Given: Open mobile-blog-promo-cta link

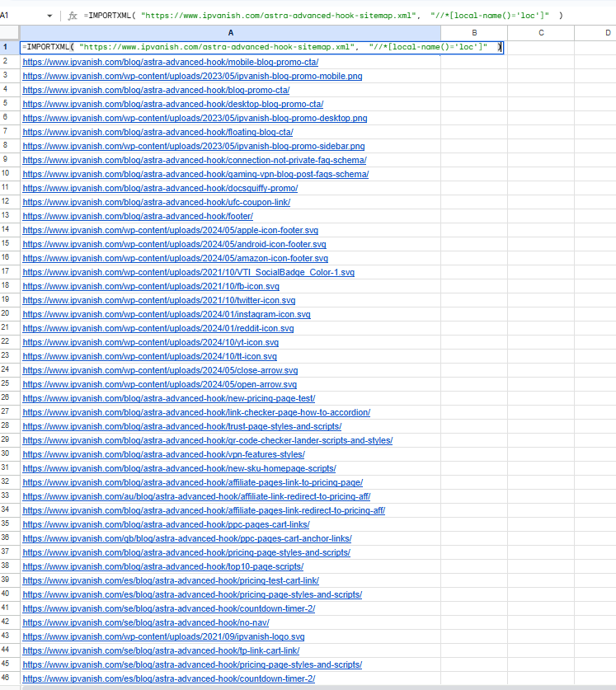Looking at the screenshot, I should pos(171,62).
